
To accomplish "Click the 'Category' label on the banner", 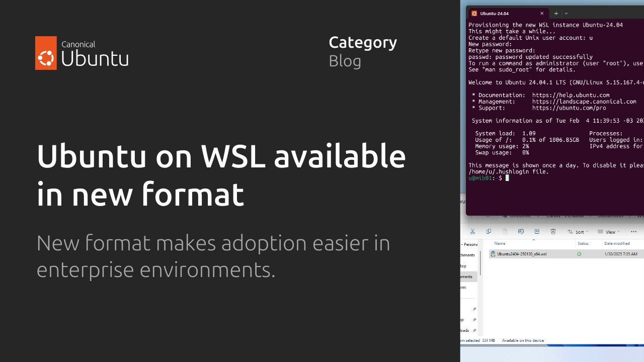I will (363, 42).
